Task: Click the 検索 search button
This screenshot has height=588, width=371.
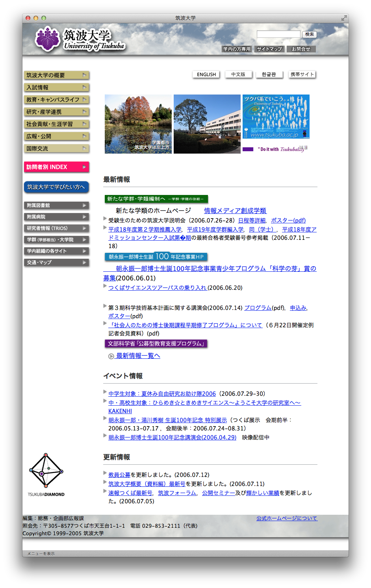Action: point(310,34)
